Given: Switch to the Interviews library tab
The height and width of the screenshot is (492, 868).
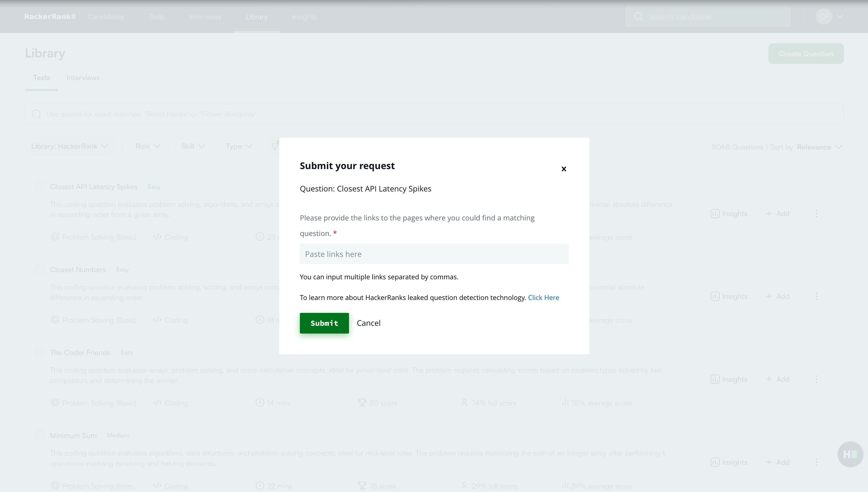Looking at the screenshot, I should coord(83,78).
